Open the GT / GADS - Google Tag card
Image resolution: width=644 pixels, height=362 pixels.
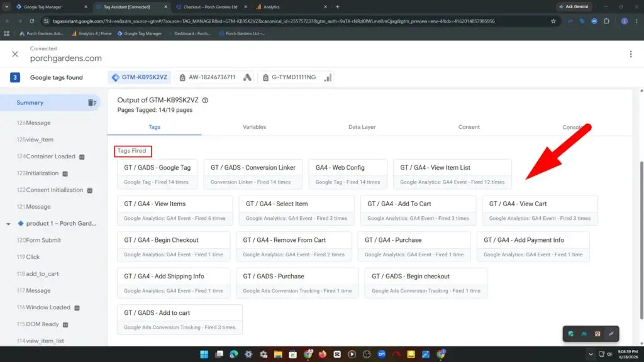(x=157, y=174)
